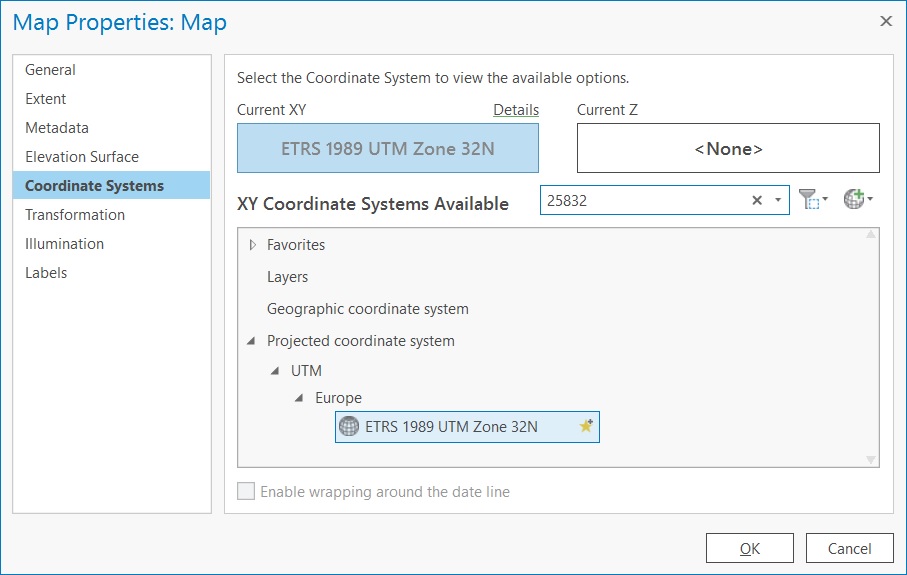907x575 pixels.
Task: Click the spatial filter funnel icon
Action: point(811,200)
